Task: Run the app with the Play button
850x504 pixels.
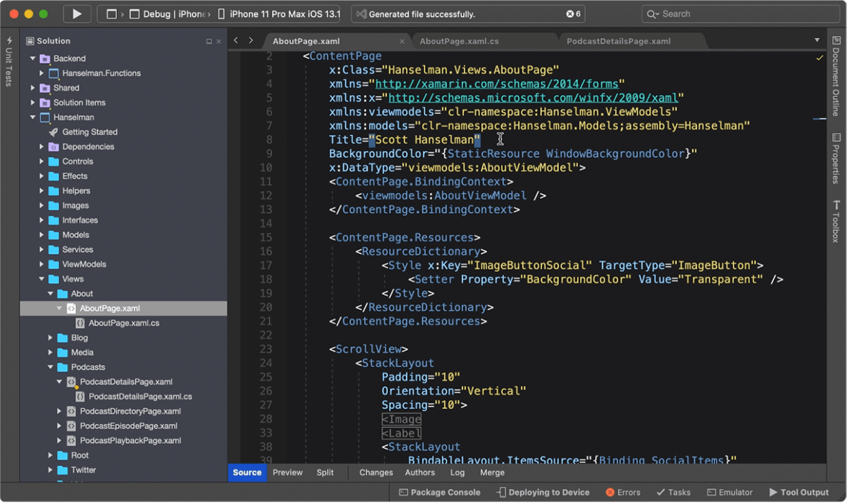Action: coord(76,13)
